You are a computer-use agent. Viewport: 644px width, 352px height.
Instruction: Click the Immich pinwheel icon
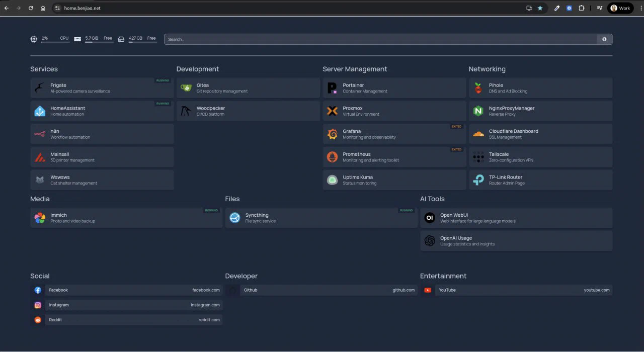click(40, 218)
